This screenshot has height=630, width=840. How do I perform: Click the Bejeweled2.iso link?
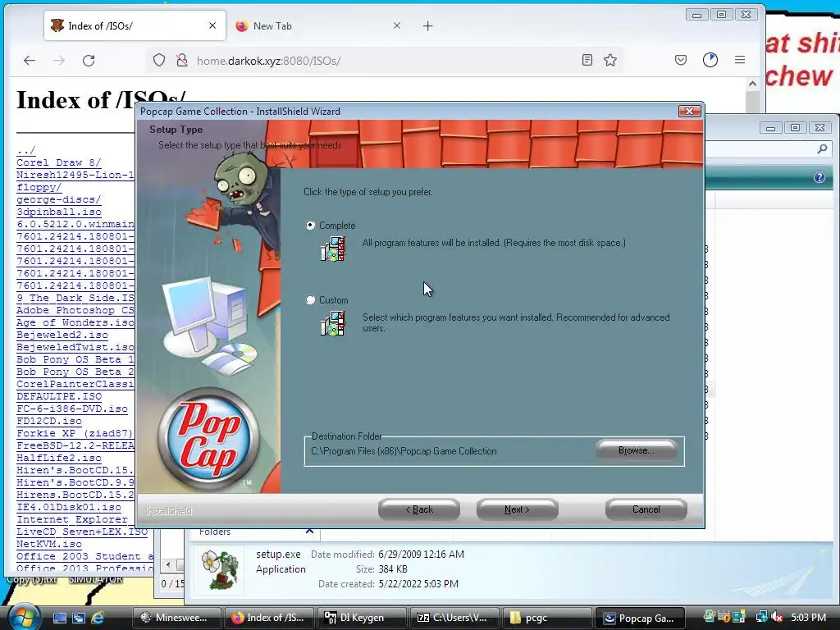click(62, 335)
